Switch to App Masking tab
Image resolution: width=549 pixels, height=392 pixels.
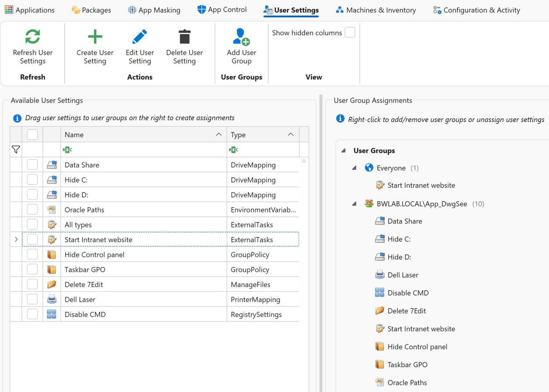point(154,10)
